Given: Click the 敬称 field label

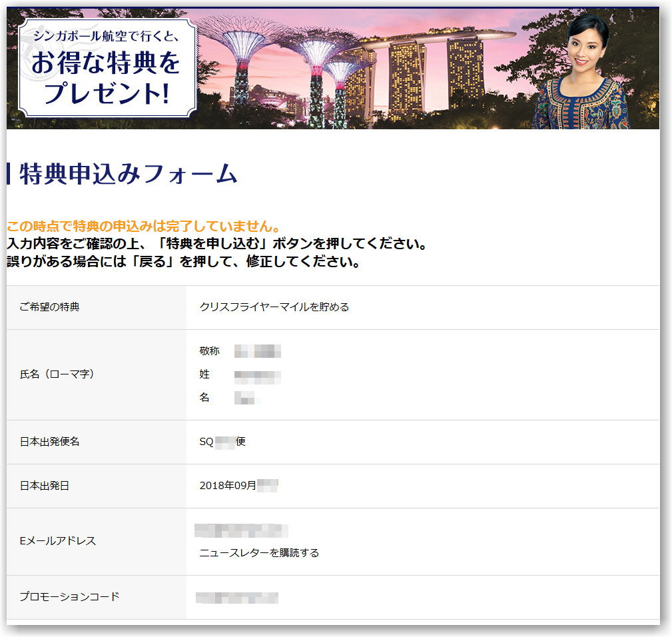Looking at the screenshot, I should coord(210,351).
